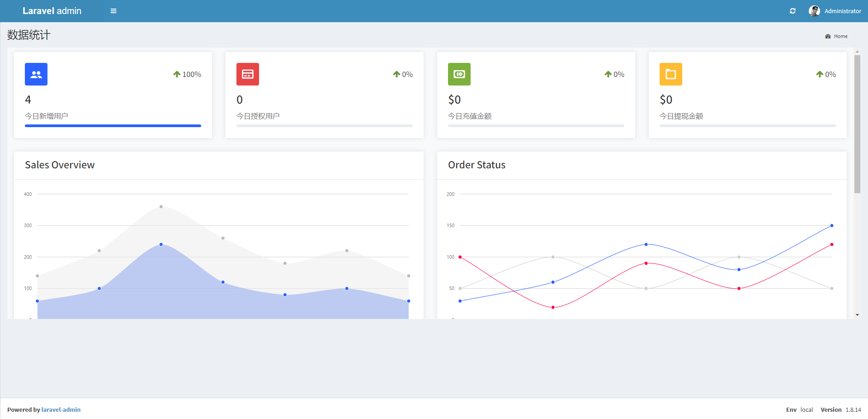868x419 pixels.
Task: Click the Home breadcrumb link
Action: pyautogui.click(x=840, y=36)
